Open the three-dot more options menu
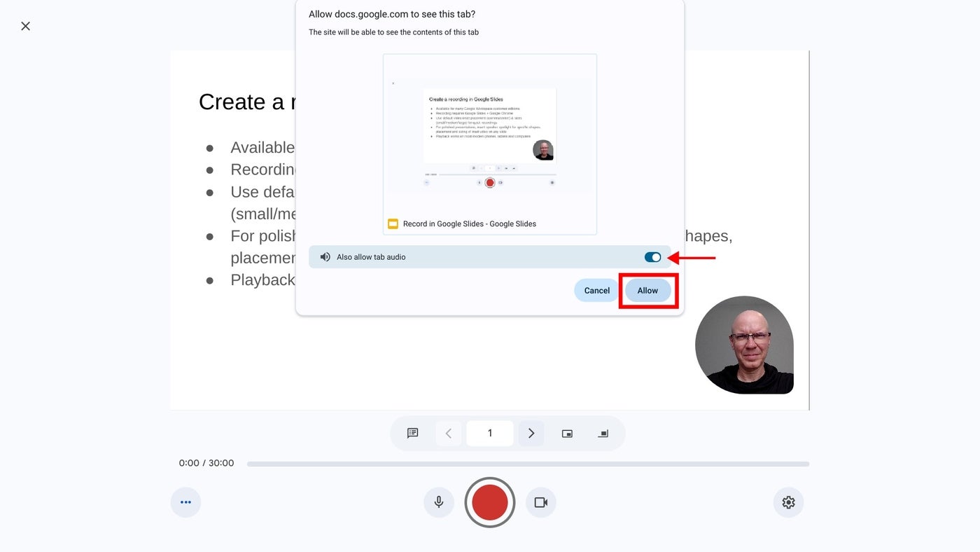 tap(185, 502)
